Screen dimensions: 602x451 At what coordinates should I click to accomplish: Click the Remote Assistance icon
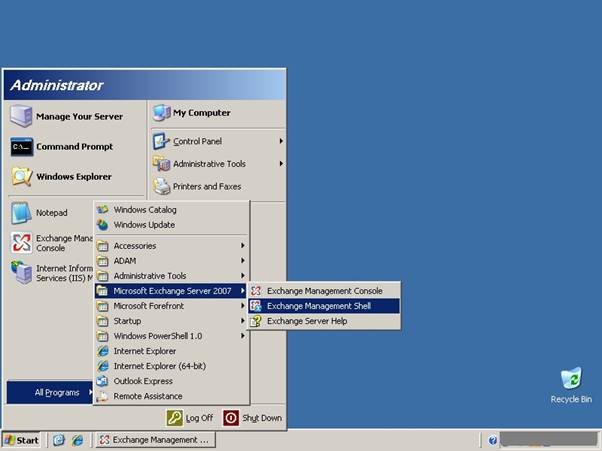pos(103,396)
